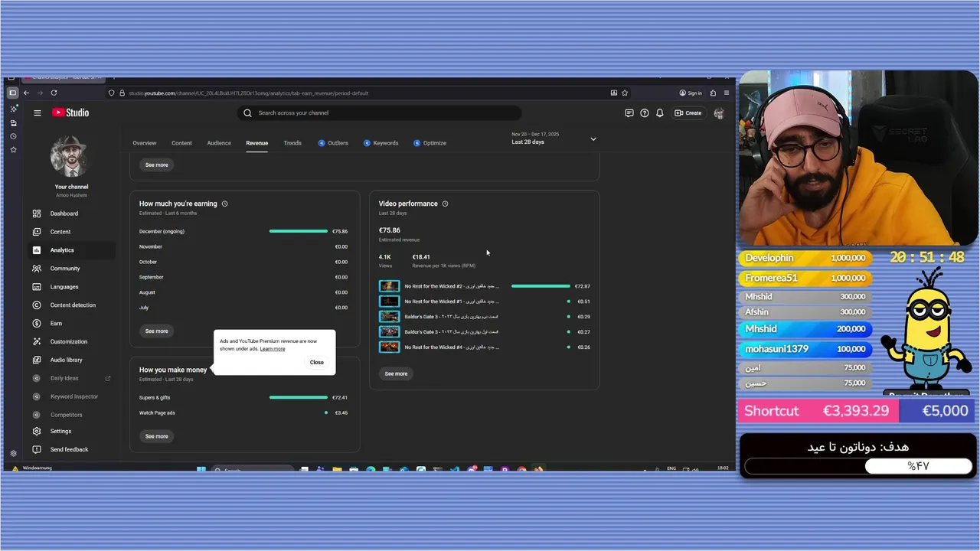Open Dashboard in the Studio sidebar
The image size is (980, 551).
pos(70,214)
